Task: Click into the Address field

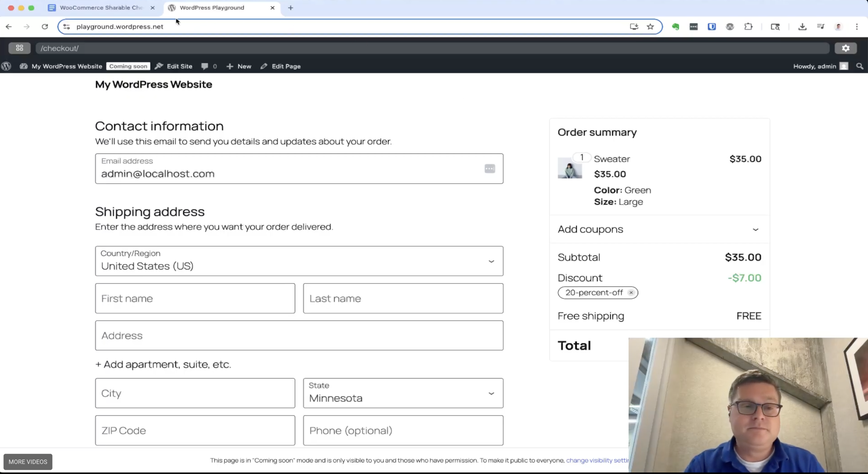Action: pyautogui.click(x=299, y=335)
